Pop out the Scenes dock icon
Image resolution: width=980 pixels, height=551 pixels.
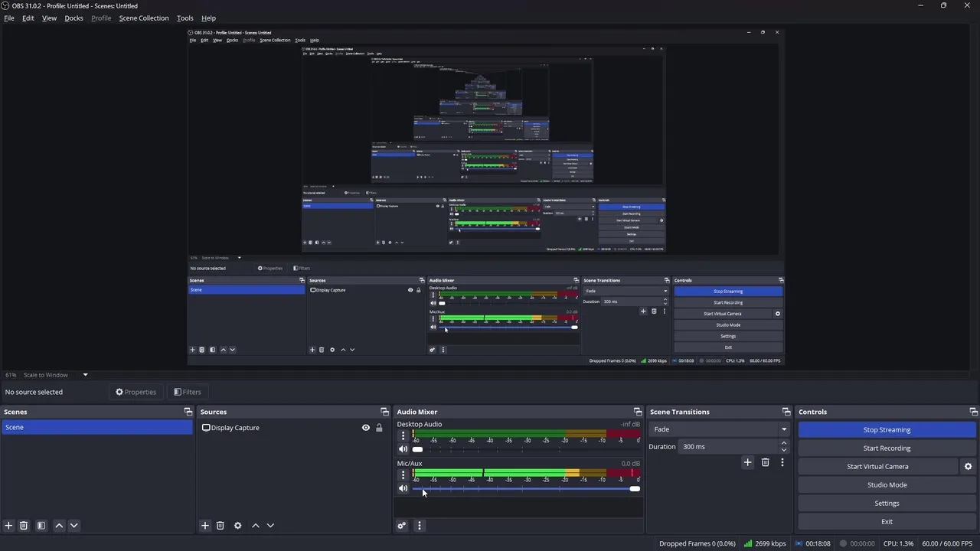[188, 412]
